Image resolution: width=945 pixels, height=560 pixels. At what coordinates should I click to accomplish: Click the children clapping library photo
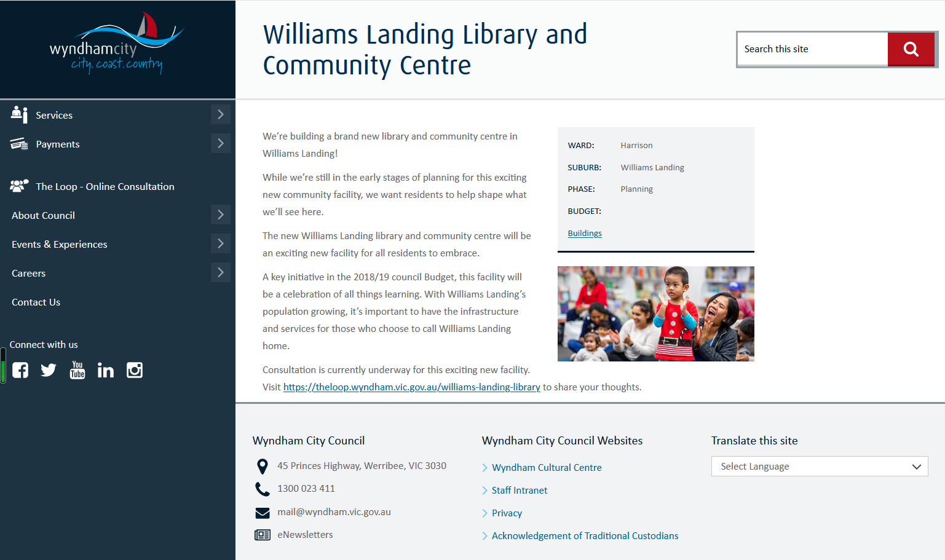[656, 314]
